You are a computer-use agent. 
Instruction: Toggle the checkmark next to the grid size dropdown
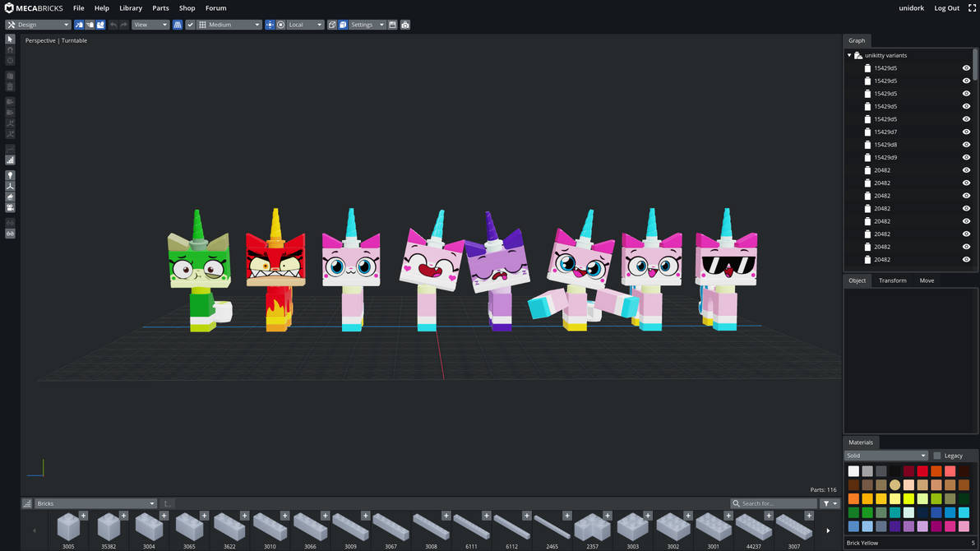click(190, 25)
